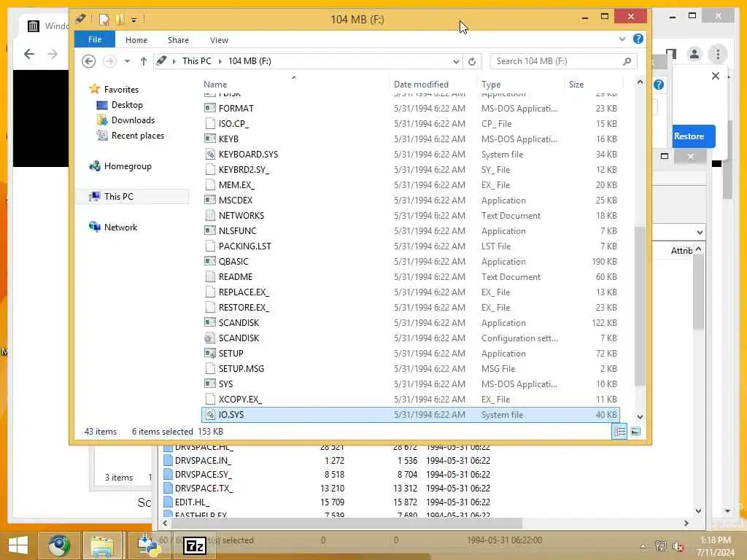Select SCANDISK Application row icon

210,322
